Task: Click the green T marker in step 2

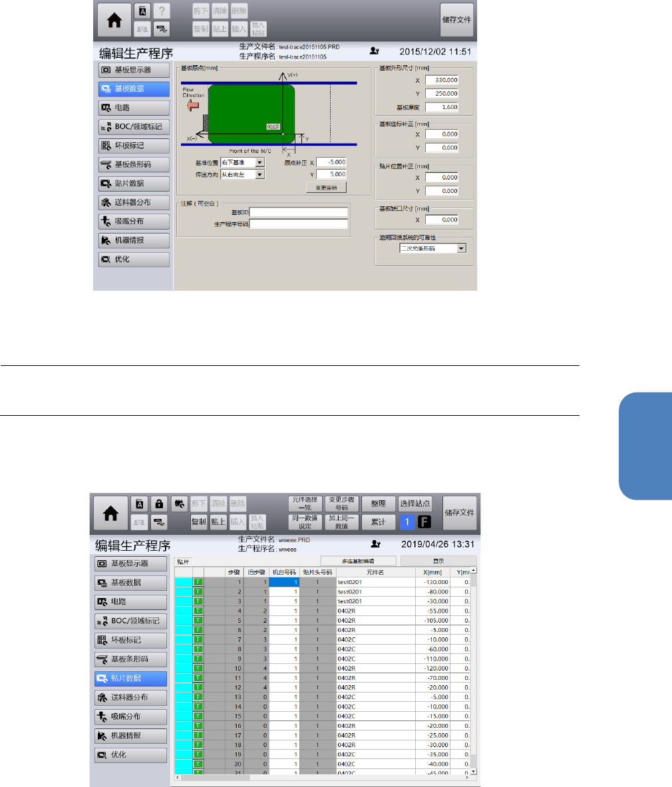Action: point(198,592)
